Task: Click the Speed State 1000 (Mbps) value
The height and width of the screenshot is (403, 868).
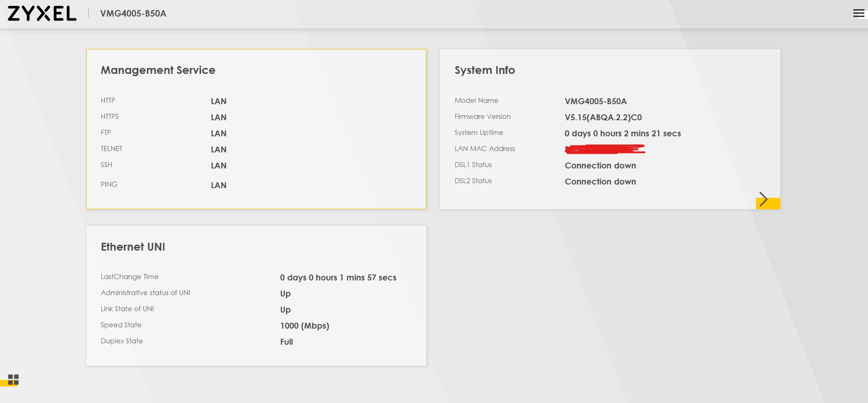Action: tap(304, 326)
